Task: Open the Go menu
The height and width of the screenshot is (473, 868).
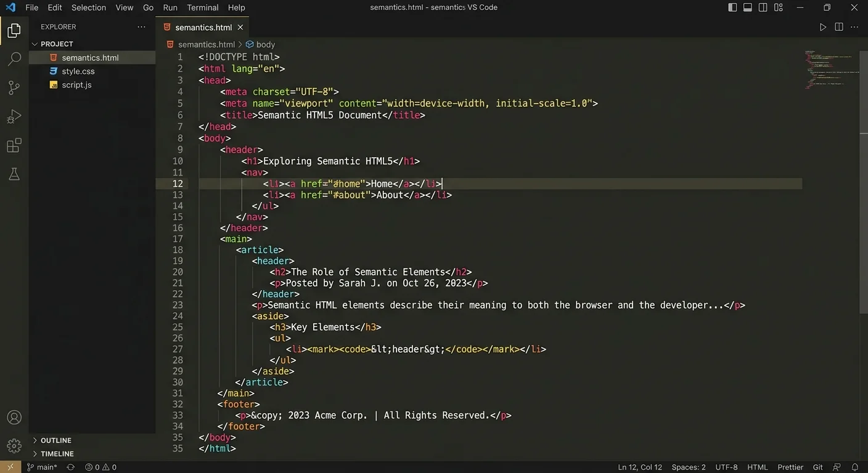Action: coord(148,7)
